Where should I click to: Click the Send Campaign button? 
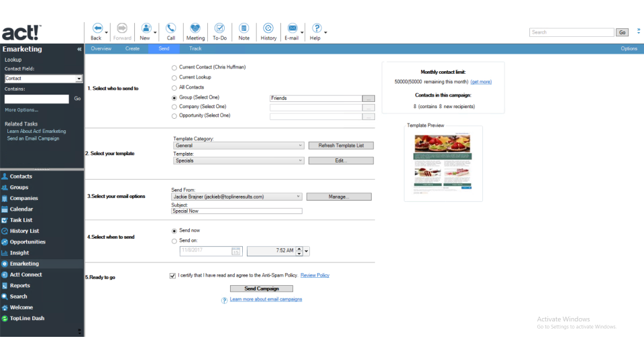(262, 289)
